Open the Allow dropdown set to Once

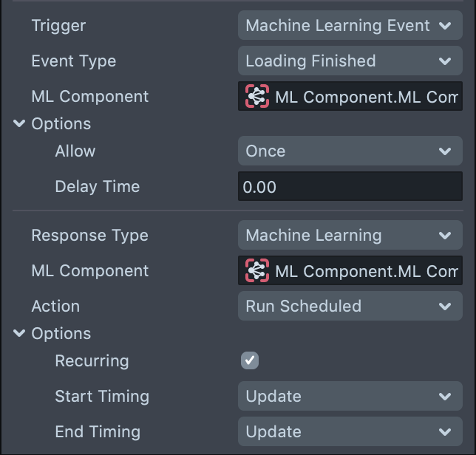click(x=350, y=151)
